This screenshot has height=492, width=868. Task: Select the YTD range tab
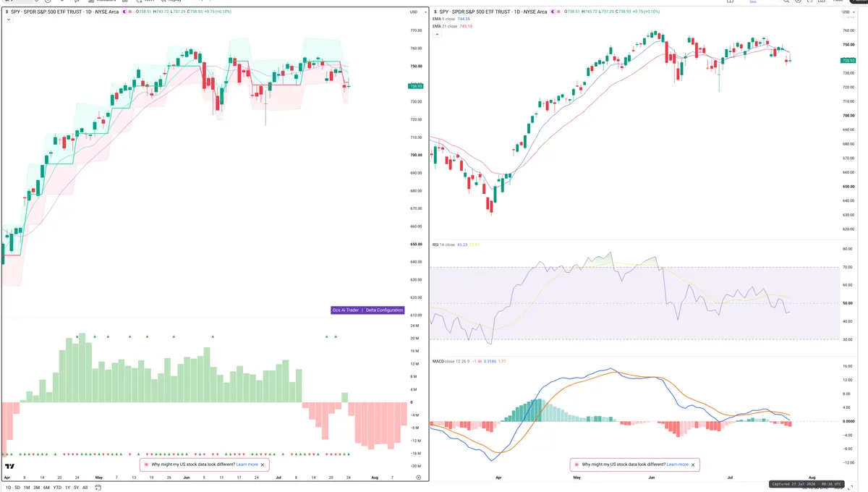[x=57, y=488]
